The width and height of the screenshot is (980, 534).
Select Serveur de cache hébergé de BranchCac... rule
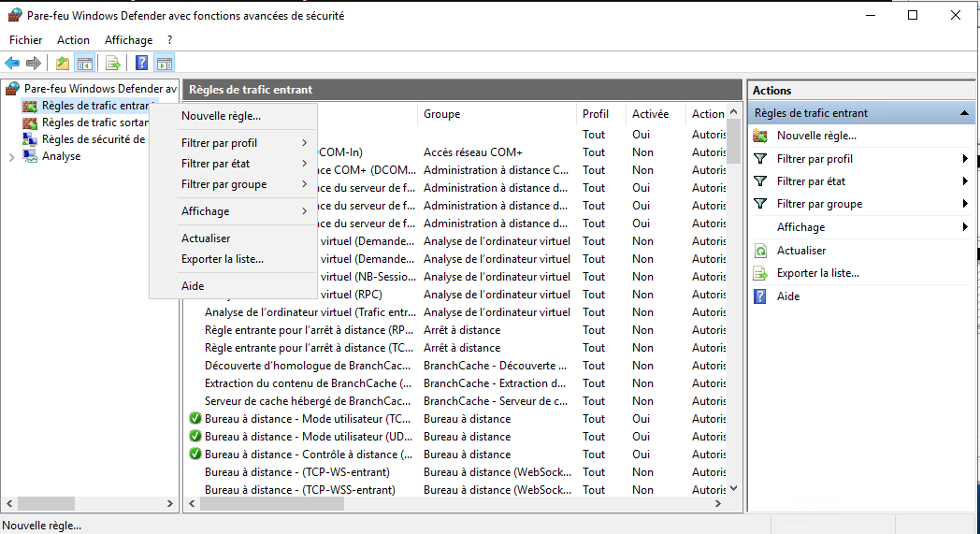click(308, 401)
